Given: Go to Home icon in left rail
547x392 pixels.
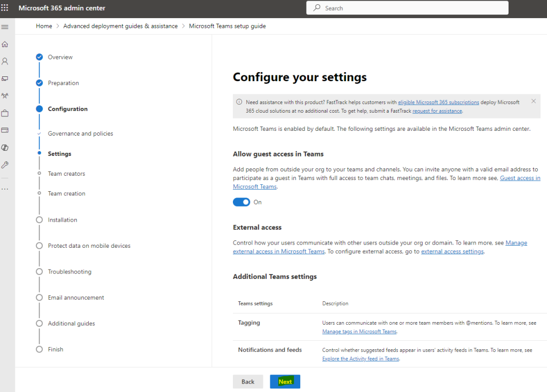Looking at the screenshot, I should [x=5, y=44].
